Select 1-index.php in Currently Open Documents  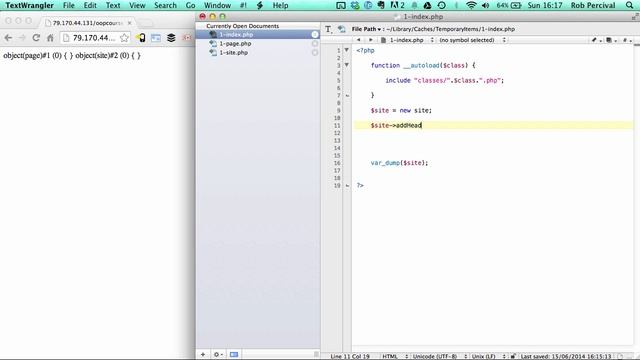tap(258, 35)
